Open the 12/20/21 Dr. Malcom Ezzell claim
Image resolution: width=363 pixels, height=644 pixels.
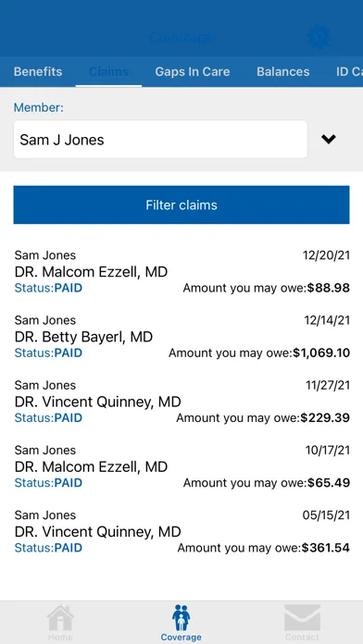pyautogui.click(x=181, y=271)
